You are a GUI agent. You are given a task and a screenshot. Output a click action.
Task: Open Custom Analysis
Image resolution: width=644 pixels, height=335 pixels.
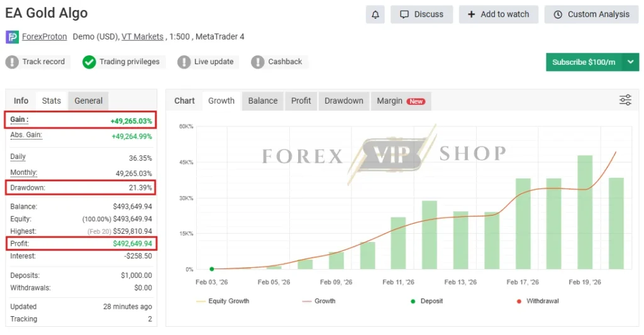(x=591, y=14)
